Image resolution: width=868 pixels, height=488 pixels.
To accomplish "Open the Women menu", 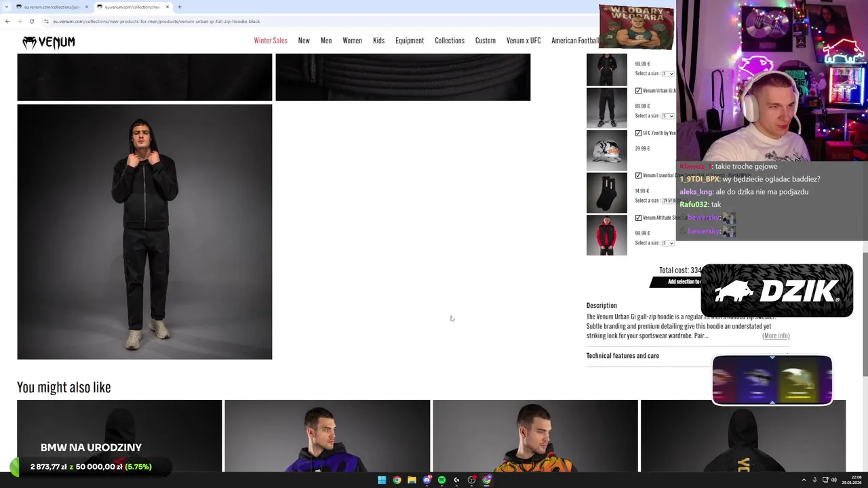I will (352, 41).
